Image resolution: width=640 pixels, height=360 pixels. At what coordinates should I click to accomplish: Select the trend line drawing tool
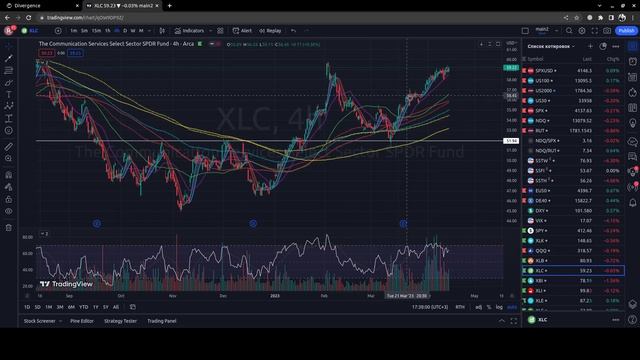point(9,58)
